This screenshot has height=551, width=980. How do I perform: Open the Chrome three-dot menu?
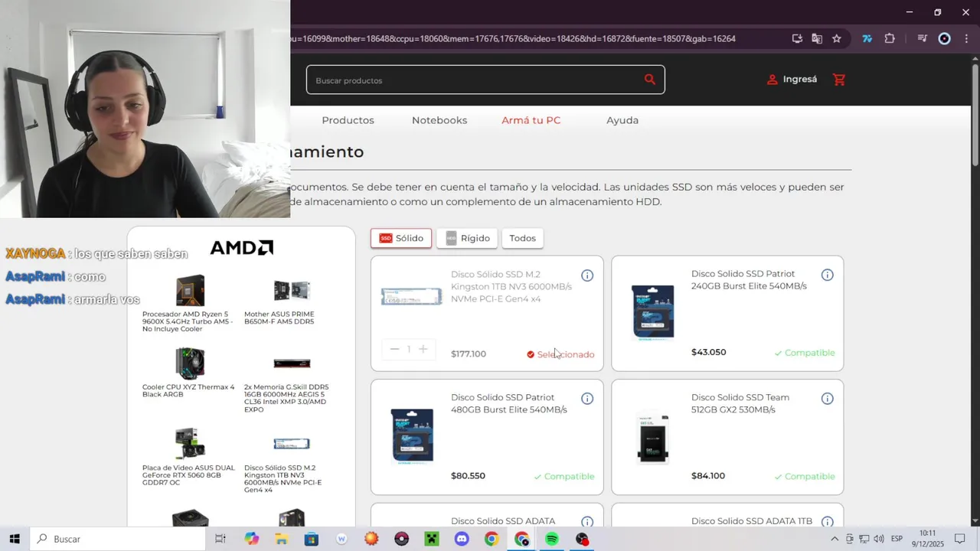966,38
